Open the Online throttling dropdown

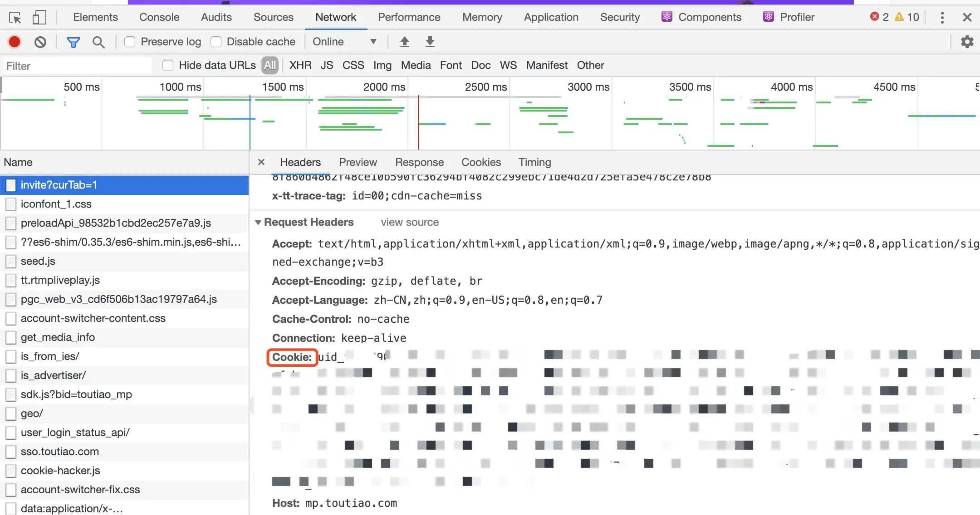(345, 42)
